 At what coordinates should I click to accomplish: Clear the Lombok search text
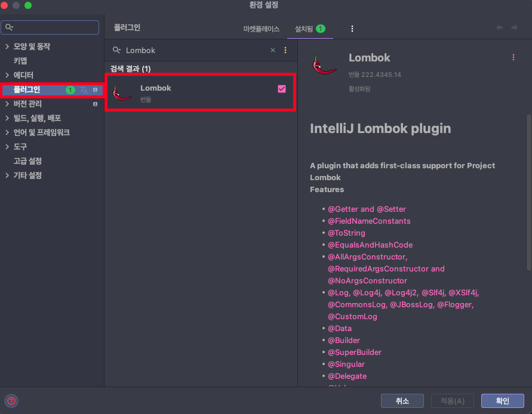tap(273, 50)
